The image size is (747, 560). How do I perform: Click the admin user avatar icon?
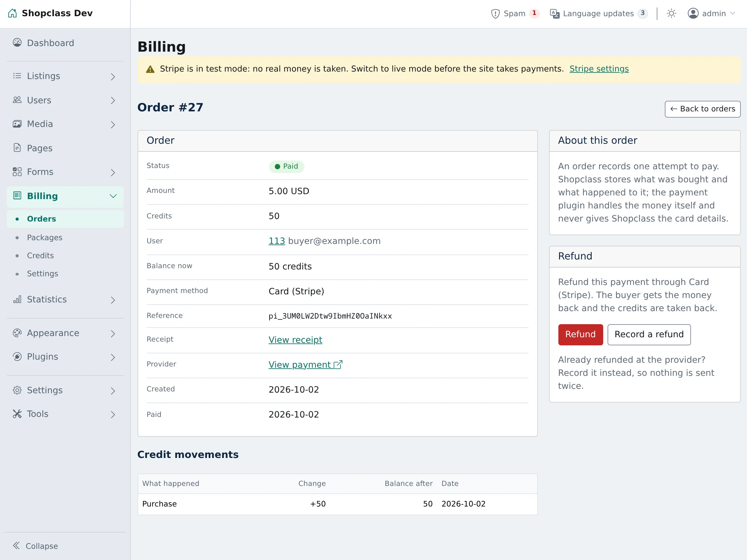pyautogui.click(x=693, y=13)
